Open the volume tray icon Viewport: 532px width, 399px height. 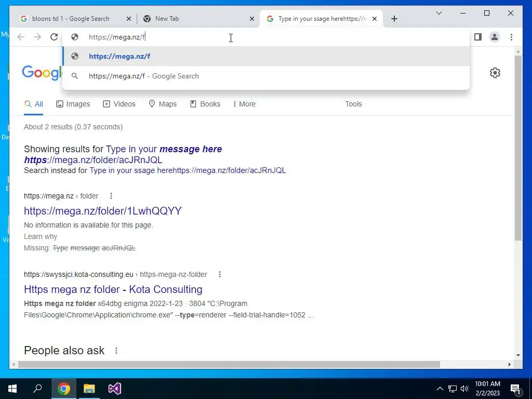click(x=464, y=389)
